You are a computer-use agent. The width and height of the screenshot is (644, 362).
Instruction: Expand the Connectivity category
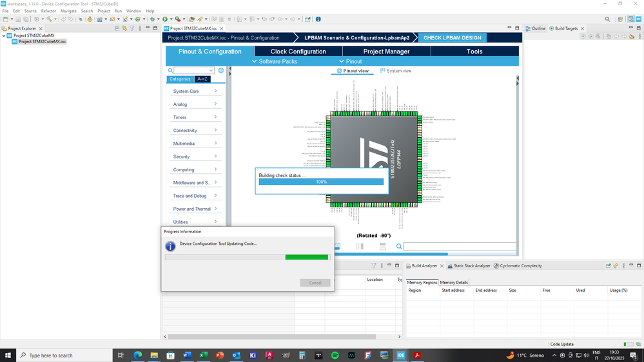[195, 131]
